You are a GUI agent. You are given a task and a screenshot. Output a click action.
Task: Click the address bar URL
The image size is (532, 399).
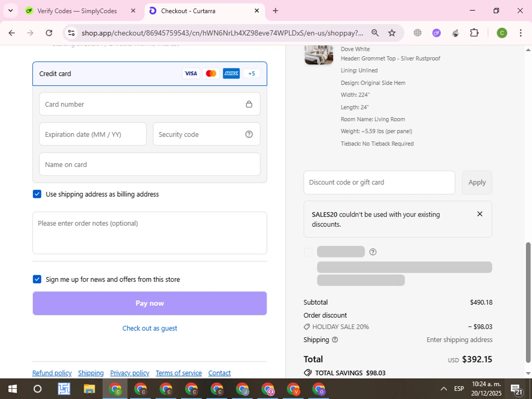[222, 33]
